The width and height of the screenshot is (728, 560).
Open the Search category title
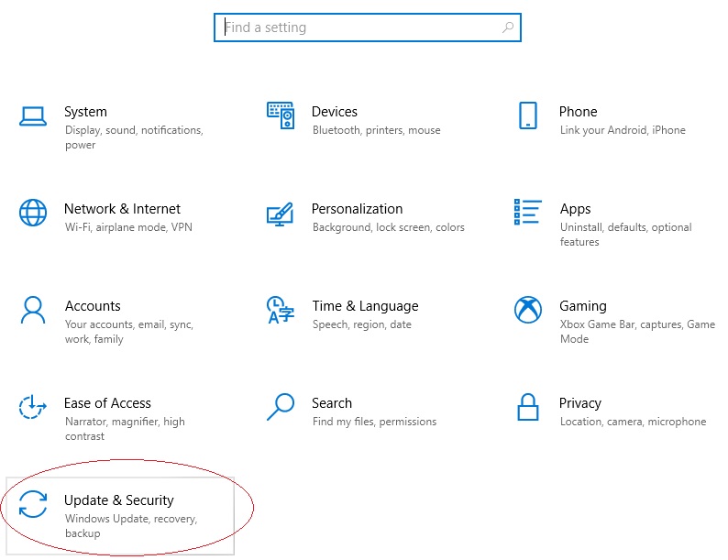tap(332, 403)
